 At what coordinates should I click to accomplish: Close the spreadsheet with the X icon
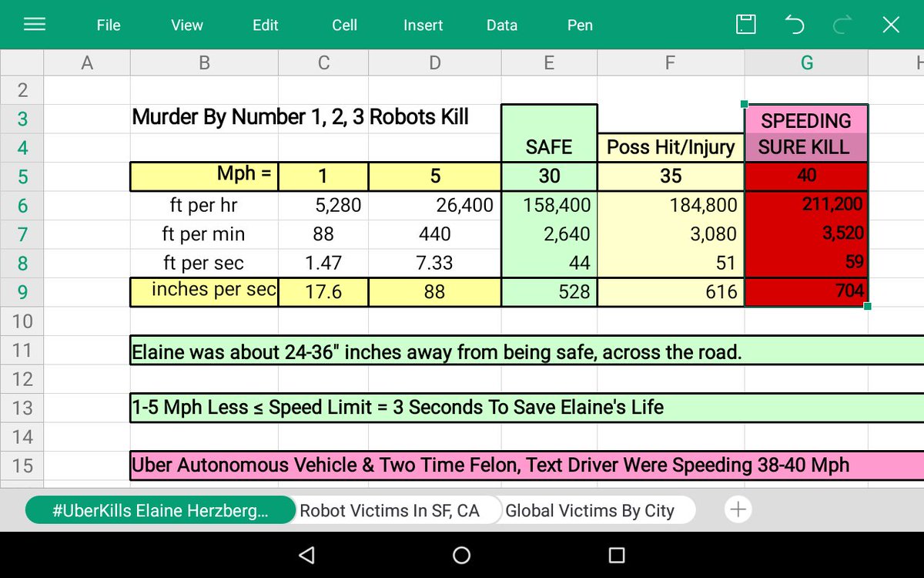891,25
